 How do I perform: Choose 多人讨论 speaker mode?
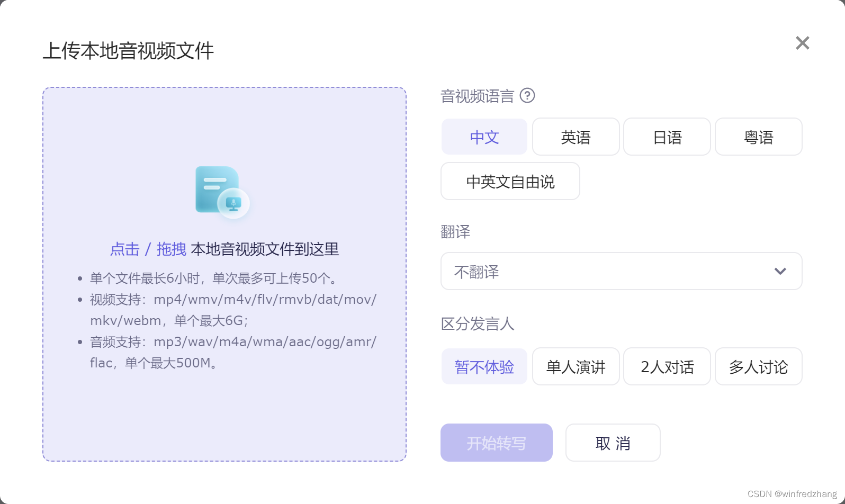759,367
